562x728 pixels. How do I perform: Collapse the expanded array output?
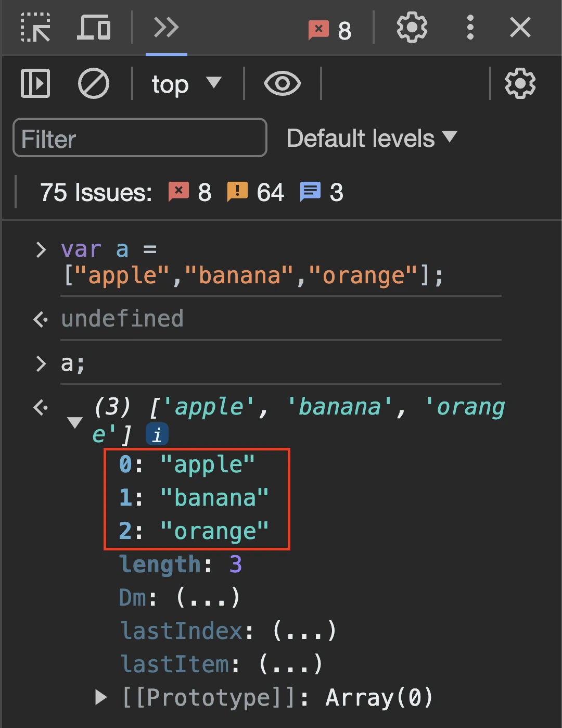pos(75,422)
